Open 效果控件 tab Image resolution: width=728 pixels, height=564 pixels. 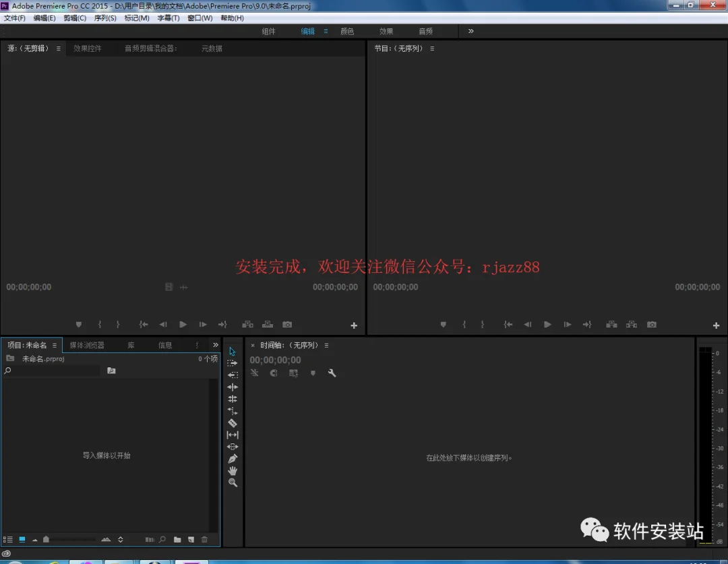(87, 49)
